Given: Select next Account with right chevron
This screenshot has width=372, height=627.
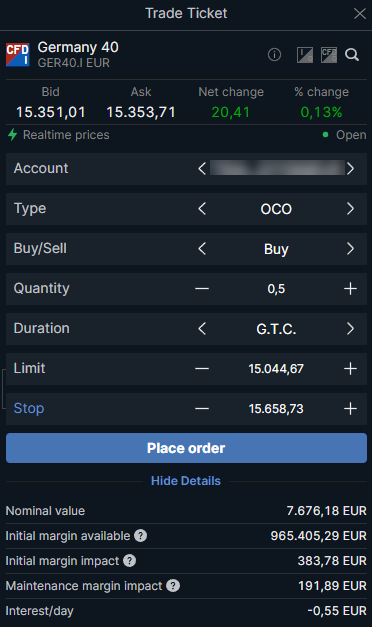Looking at the screenshot, I should click(x=350, y=168).
